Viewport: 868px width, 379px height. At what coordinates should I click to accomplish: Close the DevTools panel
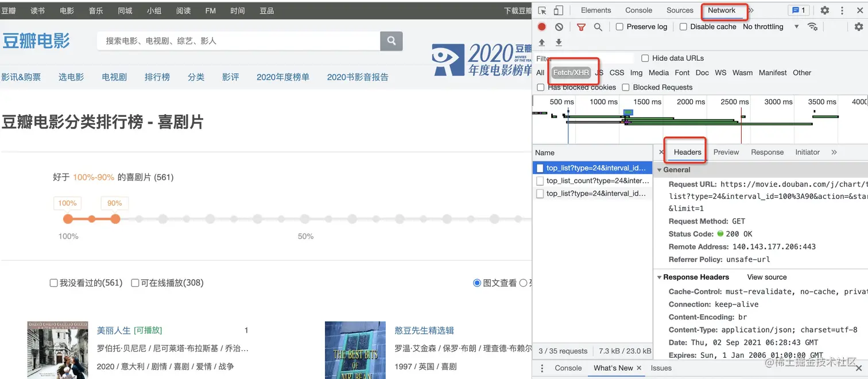pos(859,10)
